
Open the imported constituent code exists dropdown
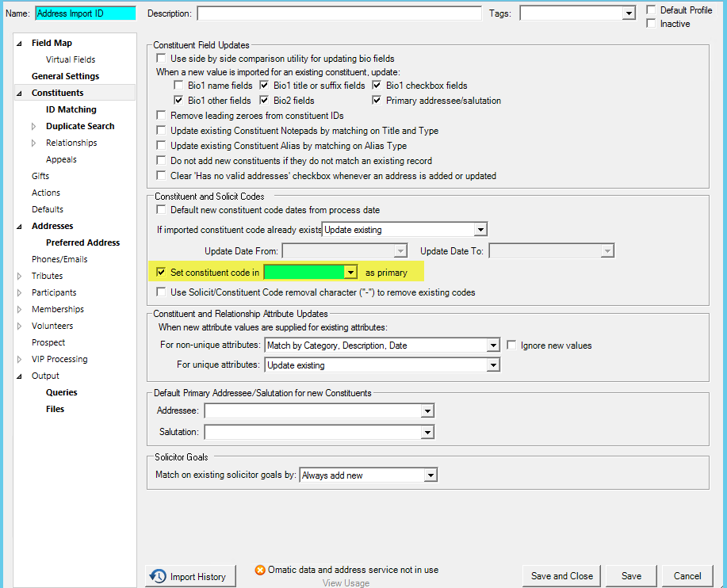pyautogui.click(x=480, y=230)
